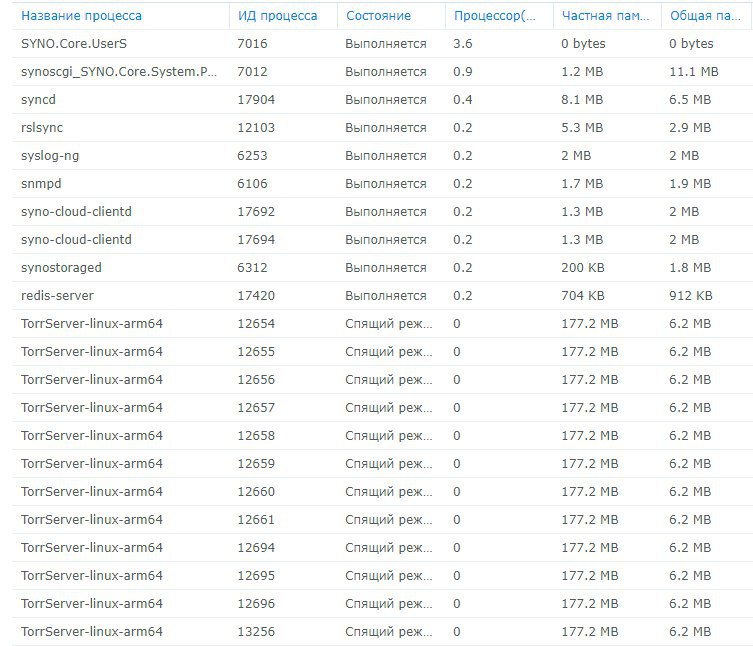Viewport: 753px width, 646px height.
Task: Click private memory 704 KB of redis-server
Action: (583, 295)
